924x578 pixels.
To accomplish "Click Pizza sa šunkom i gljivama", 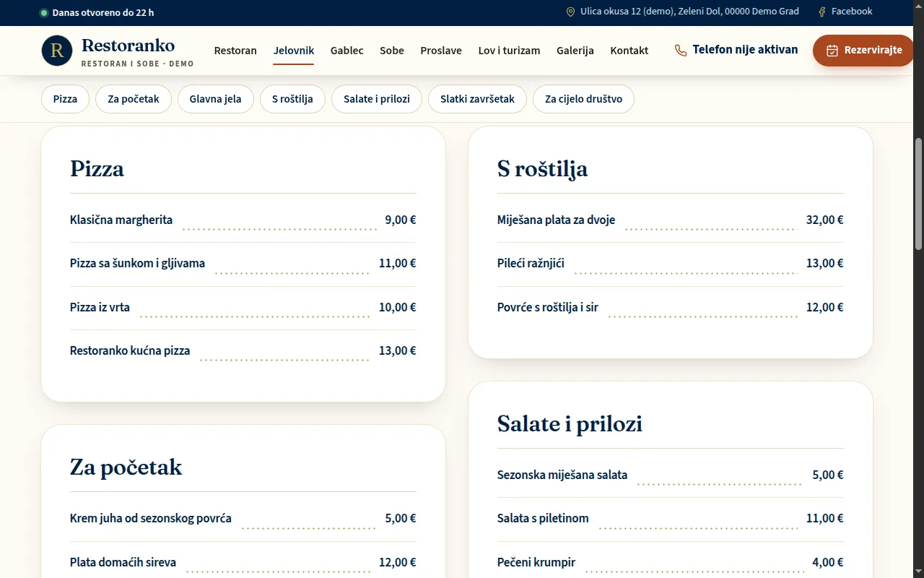I will tap(137, 263).
